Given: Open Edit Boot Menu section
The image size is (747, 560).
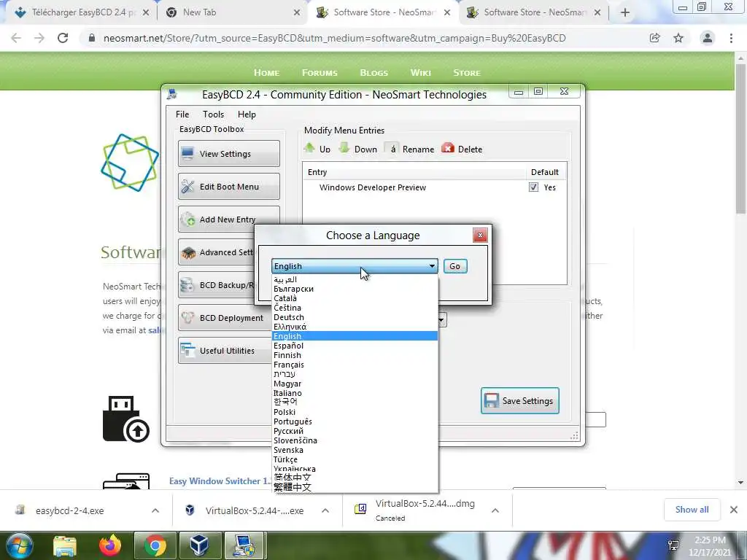Looking at the screenshot, I should (228, 186).
